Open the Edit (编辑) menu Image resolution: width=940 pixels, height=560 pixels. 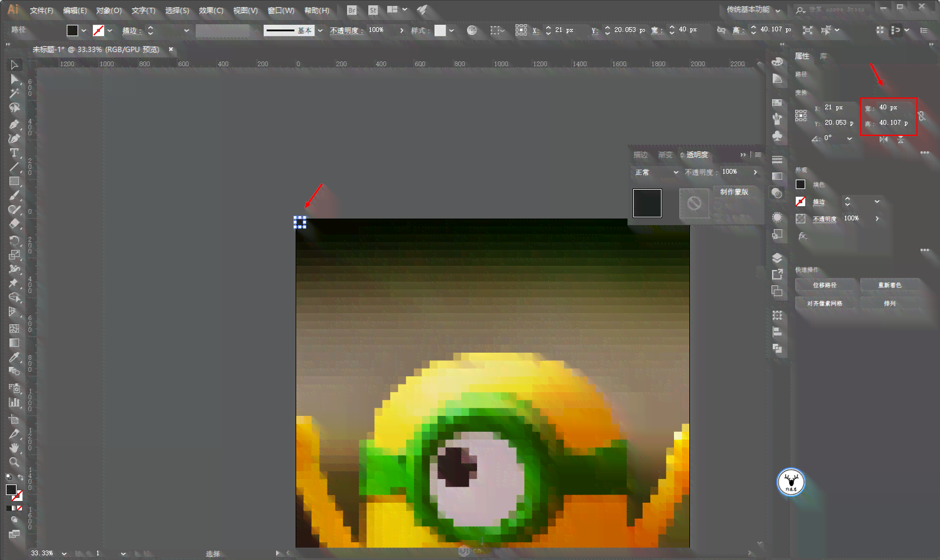(75, 11)
